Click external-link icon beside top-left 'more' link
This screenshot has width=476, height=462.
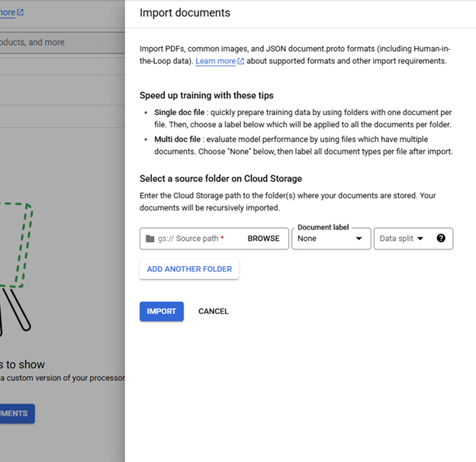[x=21, y=12]
